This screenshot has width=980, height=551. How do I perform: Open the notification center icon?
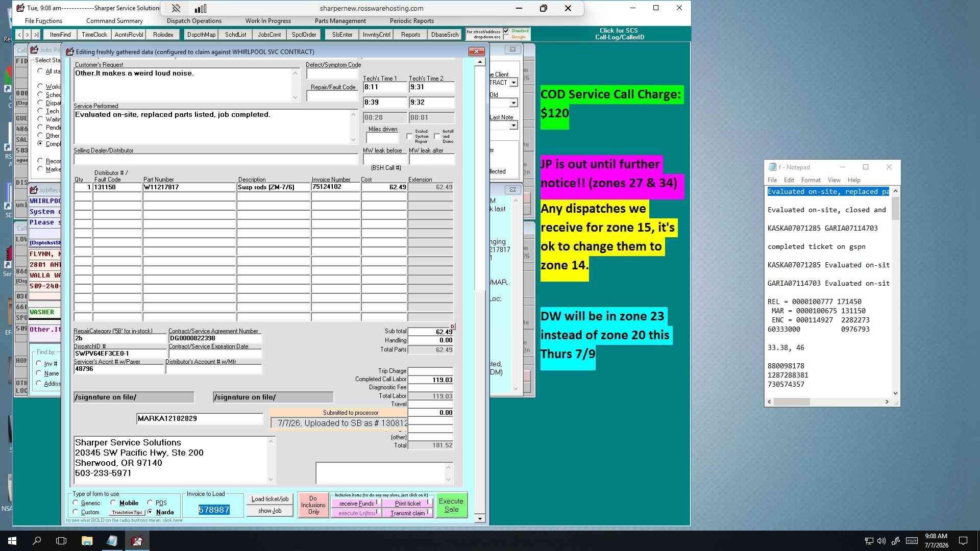point(963,541)
